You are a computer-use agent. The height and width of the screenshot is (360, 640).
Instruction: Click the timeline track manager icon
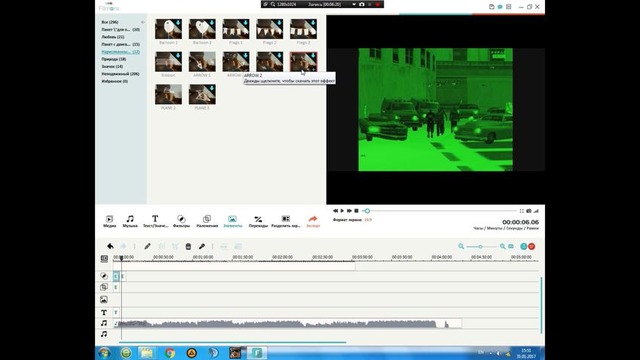click(104, 258)
